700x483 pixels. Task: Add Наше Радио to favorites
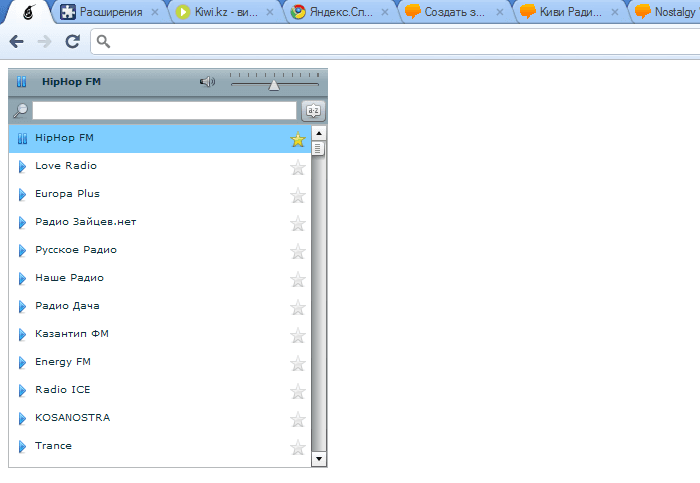click(x=297, y=280)
